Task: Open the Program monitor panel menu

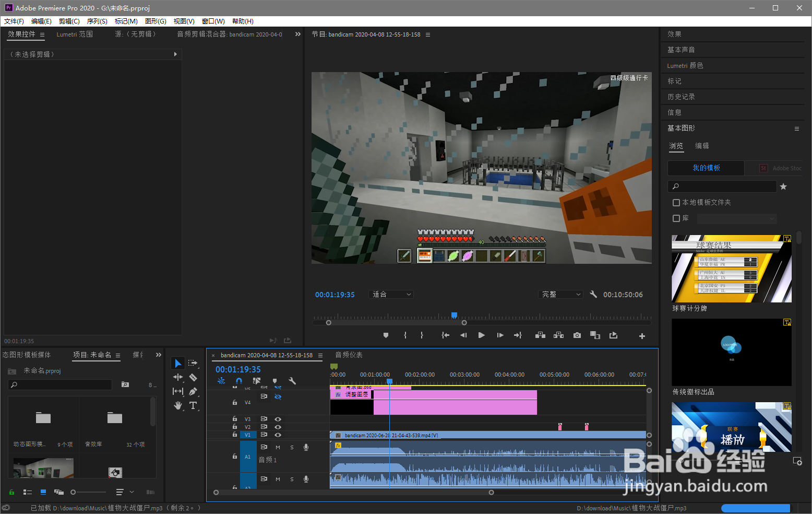Action: 428,34
